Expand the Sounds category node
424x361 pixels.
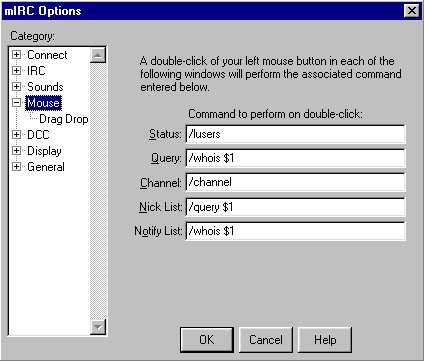[16, 87]
